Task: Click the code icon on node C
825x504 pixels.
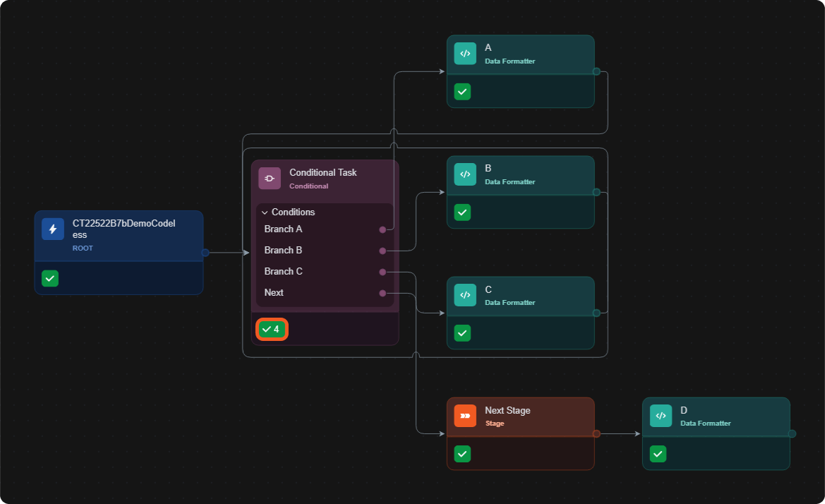Action: pyautogui.click(x=465, y=295)
